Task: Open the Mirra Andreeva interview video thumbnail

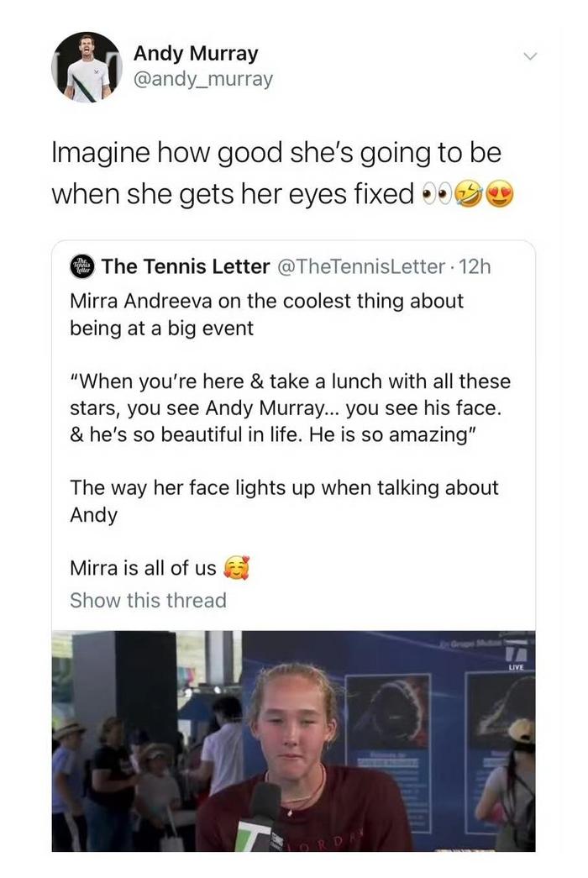Action: click(x=293, y=739)
